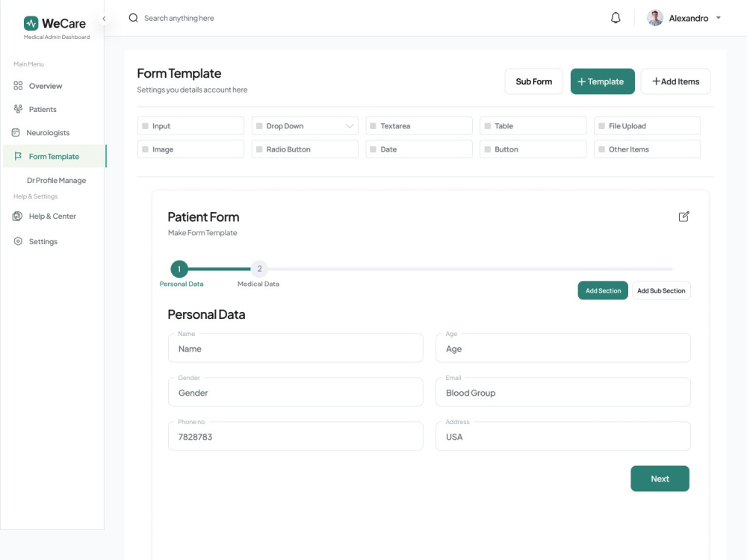Click the Add Sub Section button

pyautogui.click(x=661, y=290)
